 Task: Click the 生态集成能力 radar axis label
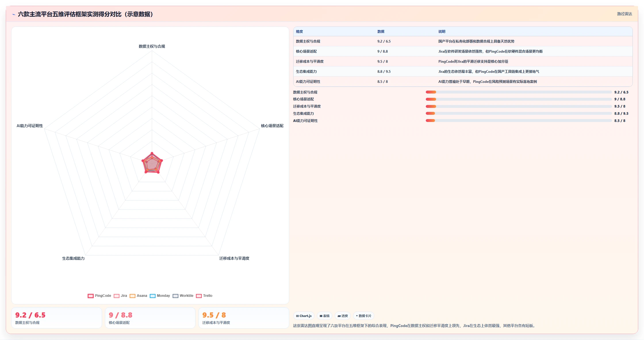click(x=73, y=258)
